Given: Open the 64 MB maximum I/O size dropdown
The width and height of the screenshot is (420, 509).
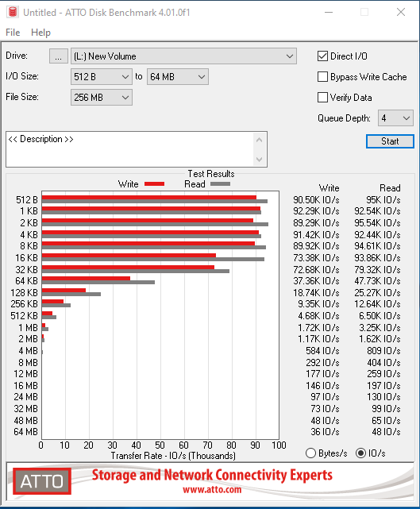Looking at the screenshot, I should coord(178,77).
